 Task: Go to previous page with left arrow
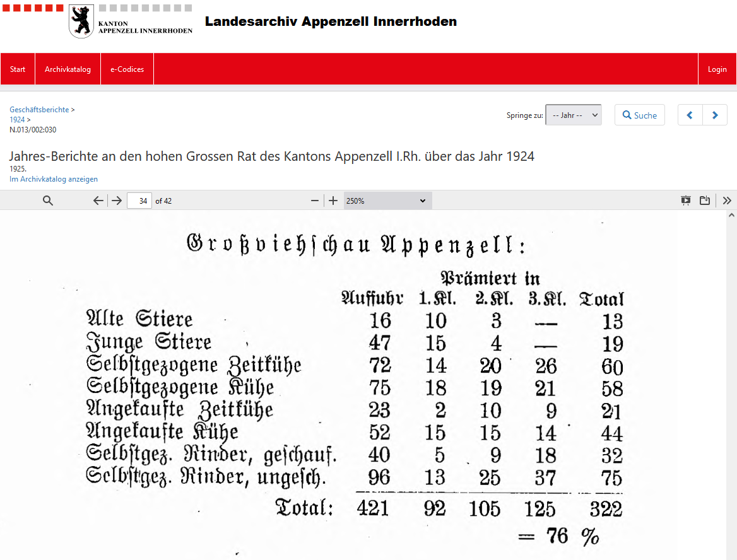[98, 201]
